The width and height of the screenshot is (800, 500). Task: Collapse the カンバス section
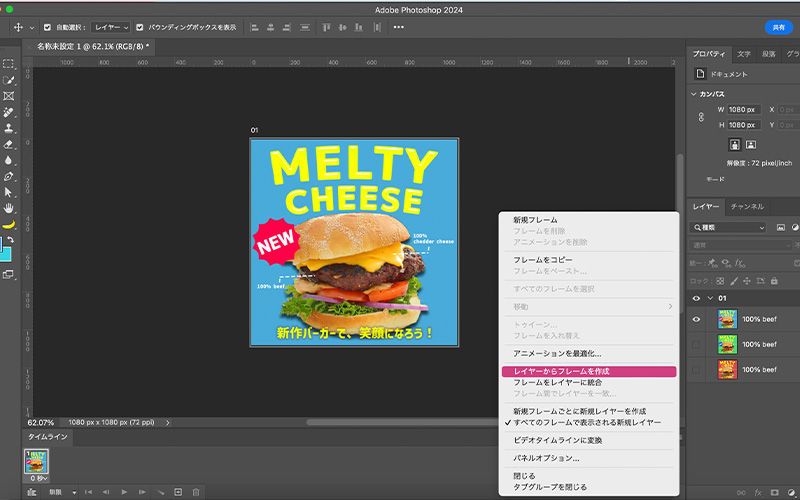[695, 94]
